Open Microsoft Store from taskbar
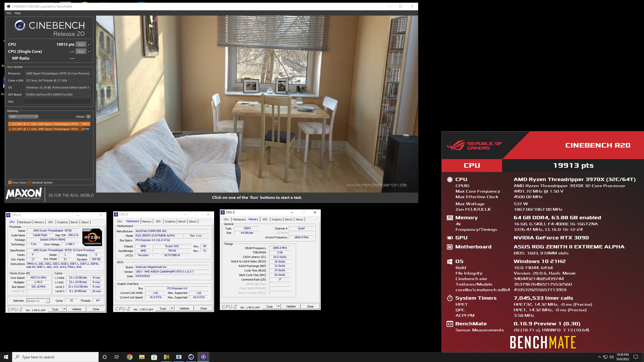Viewport: 644px width, 362px height. tap(154, 357)
